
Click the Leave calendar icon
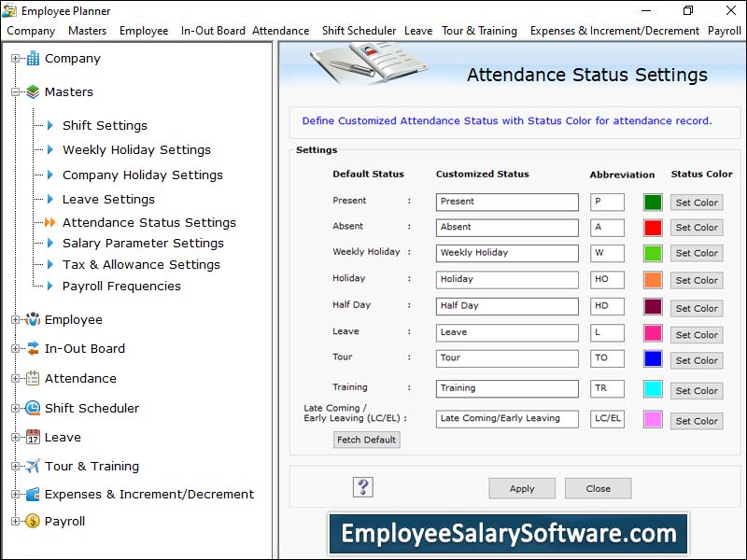pyautogui.click(x=33, y=438)
